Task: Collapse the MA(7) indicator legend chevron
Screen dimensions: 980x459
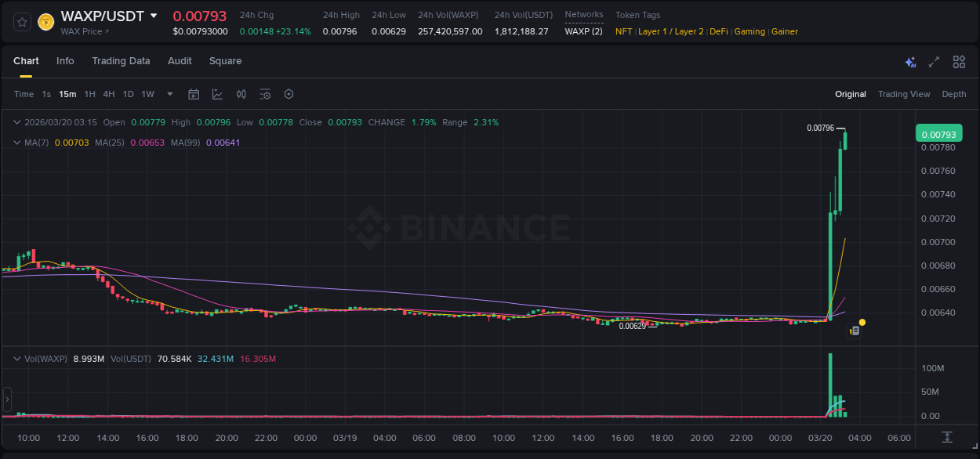Action: point(17,143)
